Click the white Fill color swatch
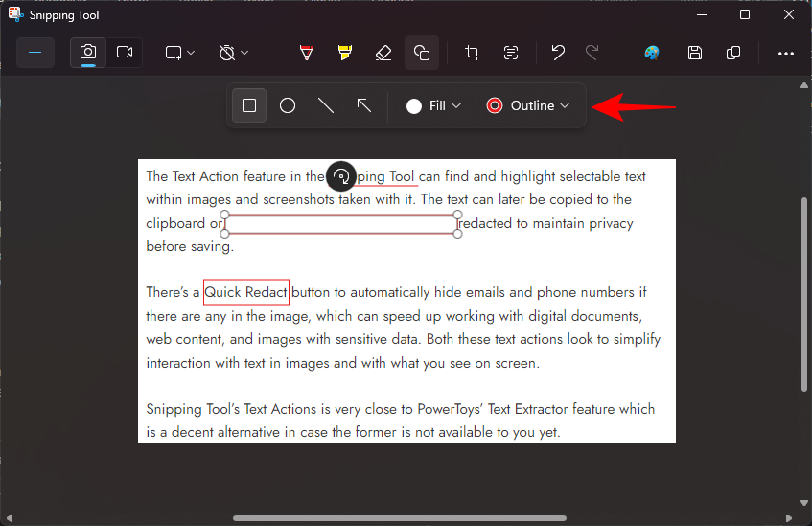This screenshot has height=526, width=812. pos(414,106)
